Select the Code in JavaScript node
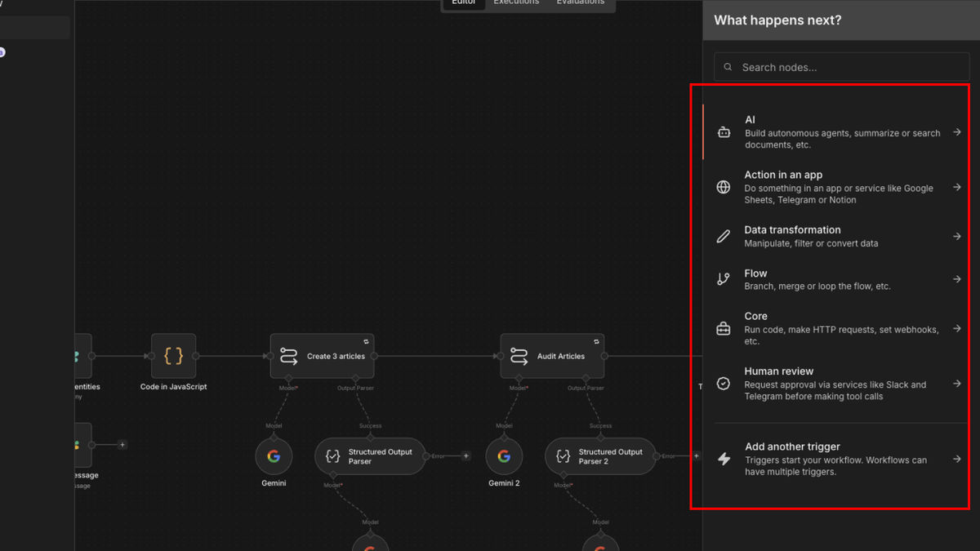The width and height of the screenshot is (980, 551). point(173,356)
